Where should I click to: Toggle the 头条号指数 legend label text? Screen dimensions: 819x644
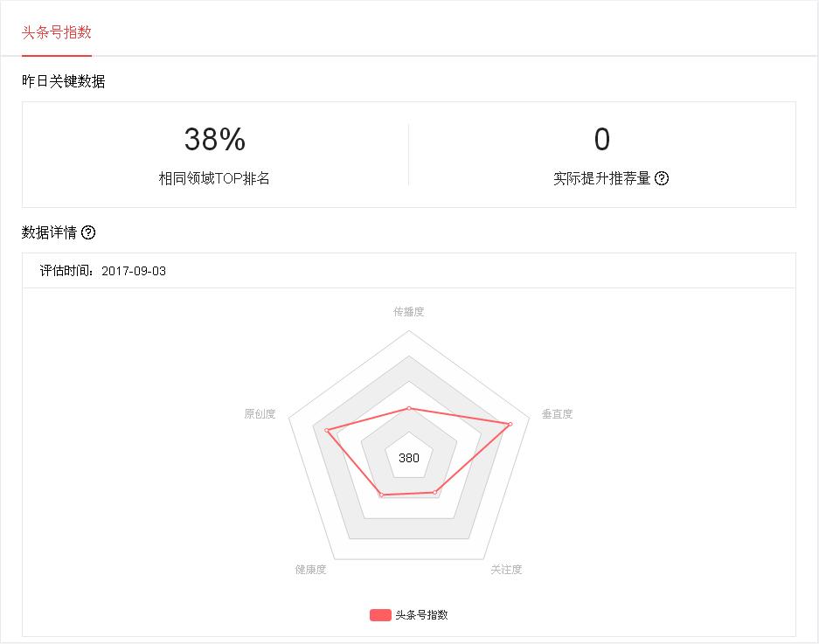pos(421,614)
